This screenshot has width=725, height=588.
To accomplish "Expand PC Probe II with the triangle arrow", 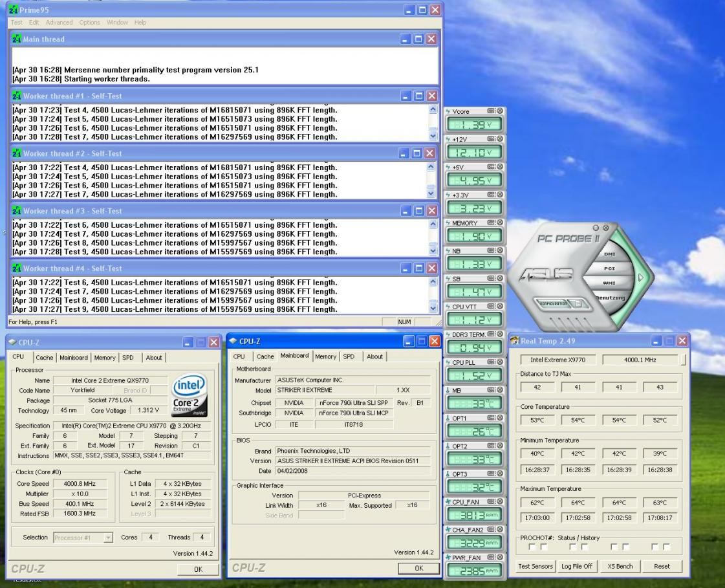I will coord(641,278).
